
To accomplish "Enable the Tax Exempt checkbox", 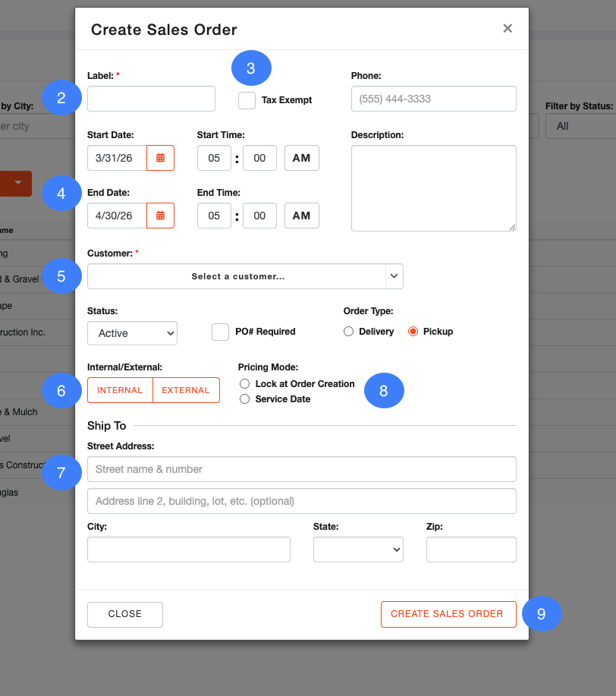I will [247, 100].
